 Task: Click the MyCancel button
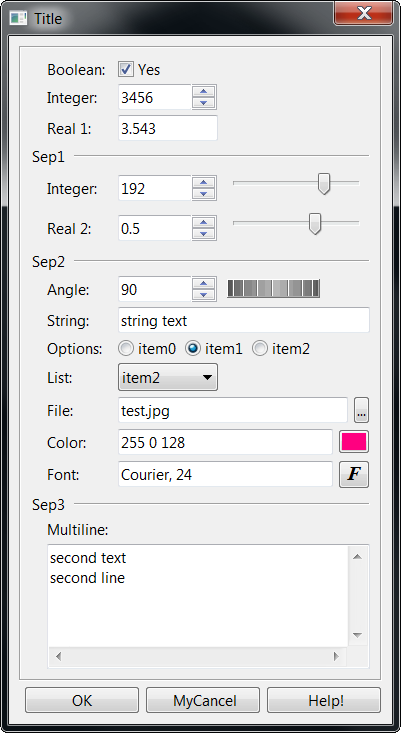(x=203, y=700)
